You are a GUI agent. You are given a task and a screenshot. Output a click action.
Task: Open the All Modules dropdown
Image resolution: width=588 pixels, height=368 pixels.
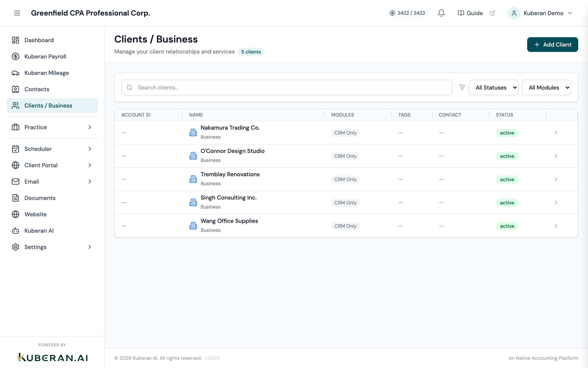pyautogui.click(x=546, y=87)
